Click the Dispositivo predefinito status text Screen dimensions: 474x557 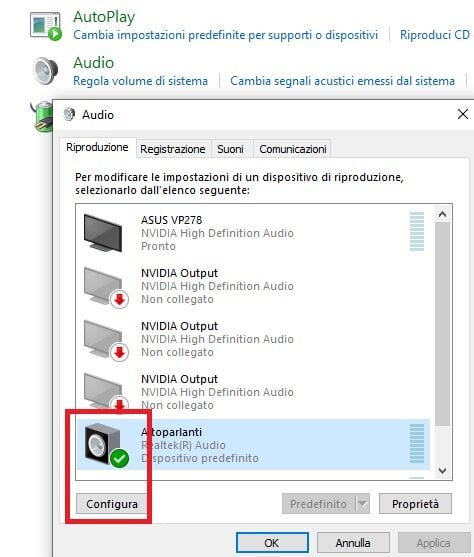click(200, 458)
